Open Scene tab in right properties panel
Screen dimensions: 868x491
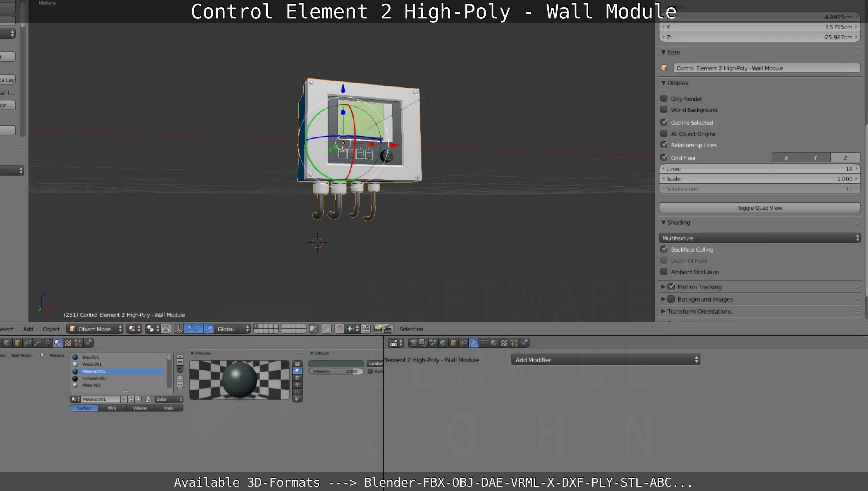(433, 343)
